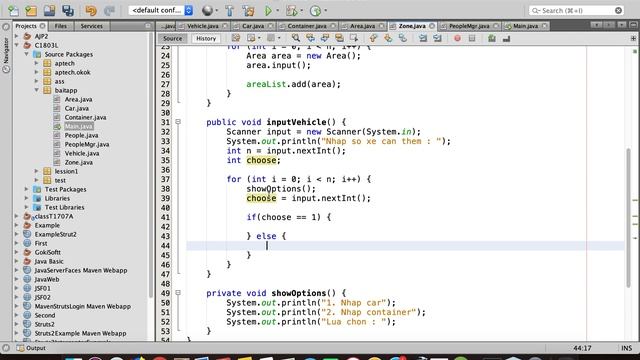The image size is (640, 360).
Task: Open the Vehicle.java editor tab
Action: point(203,26)
